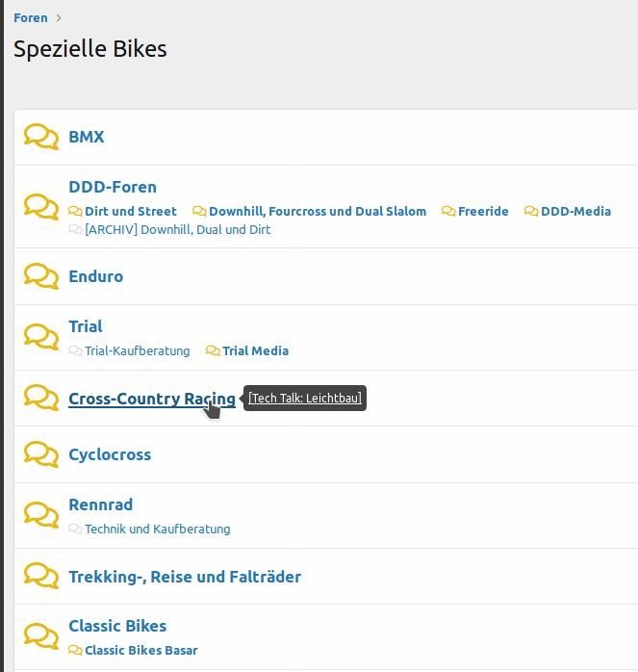
Task: Select the Trial Media subforum
Action: (255, 350)
